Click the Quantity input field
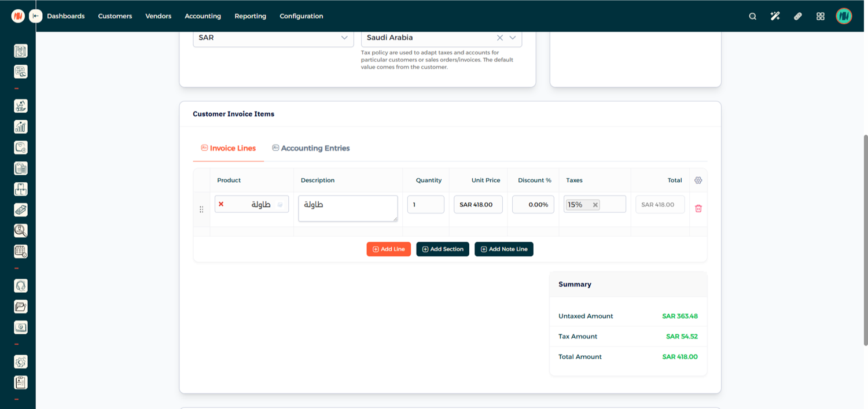The height and width of the screenshot is (409, 868). (425, 204)
